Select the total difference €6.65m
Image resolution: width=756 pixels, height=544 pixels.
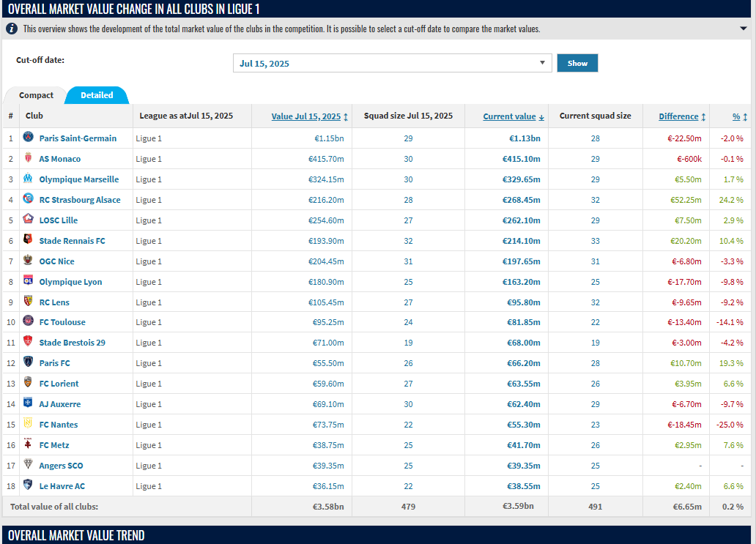687,507
